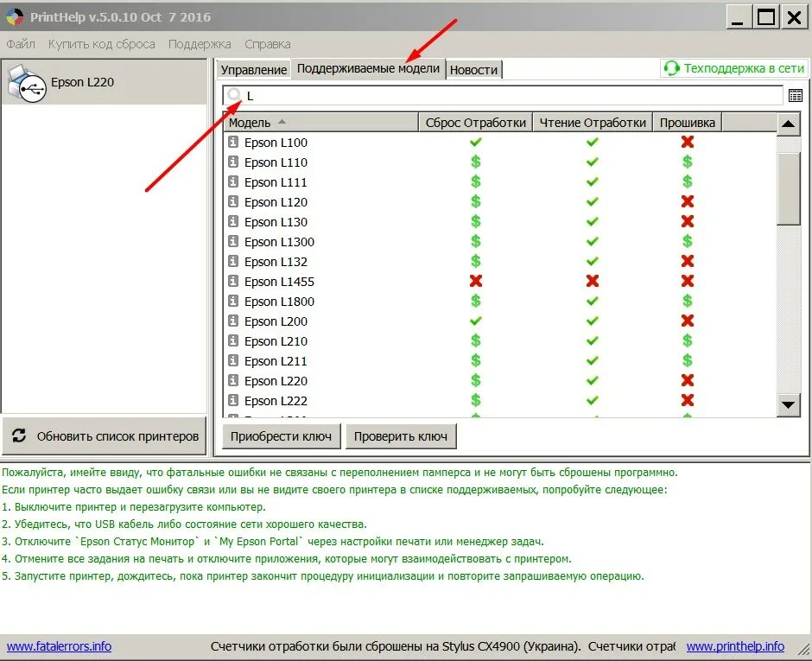
Task: Open info icon for Epson L220
Action: pyautogui.click(x=233, y=380)
